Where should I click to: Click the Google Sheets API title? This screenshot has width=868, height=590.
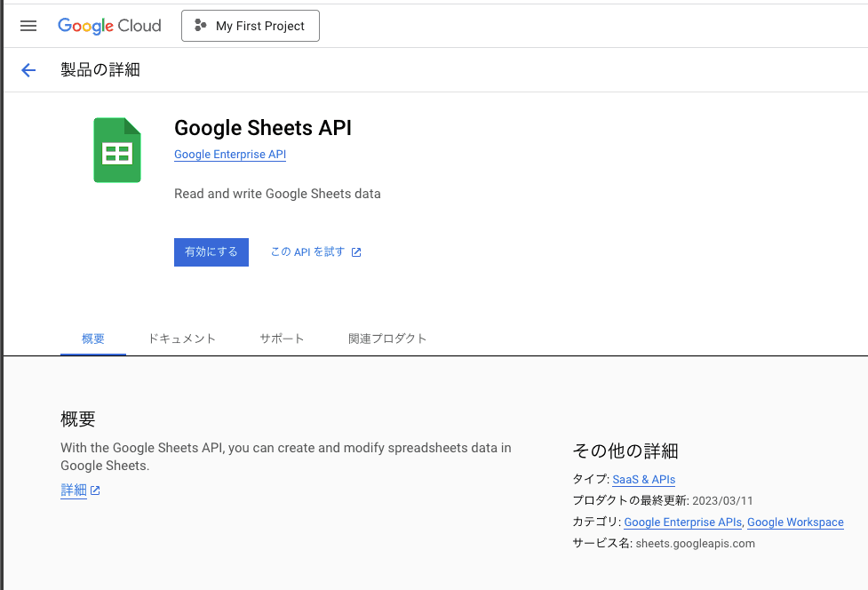(263, 128)
